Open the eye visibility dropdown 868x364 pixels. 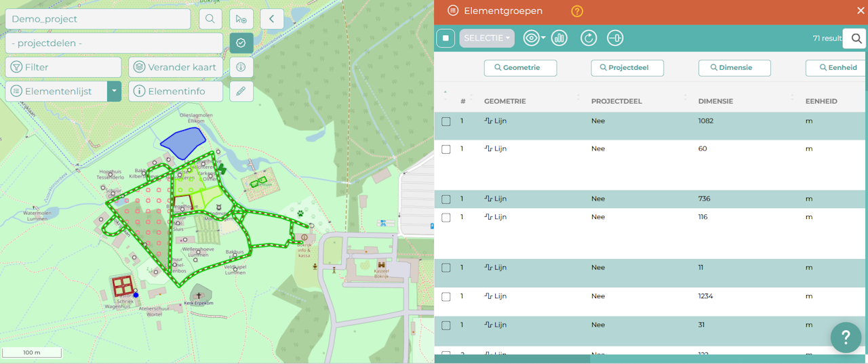(x=534, y=38)
